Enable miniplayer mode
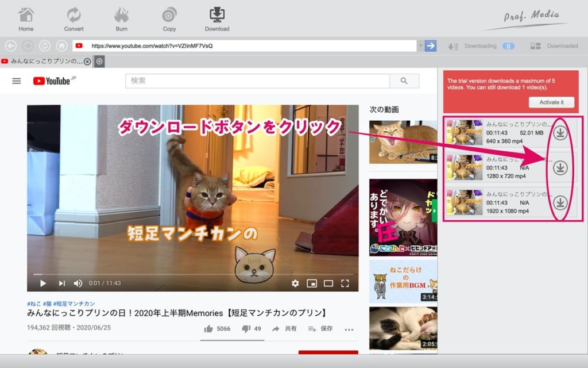This screenshot has width=588, height=368. pyautogui.click(x=312, y=283)
